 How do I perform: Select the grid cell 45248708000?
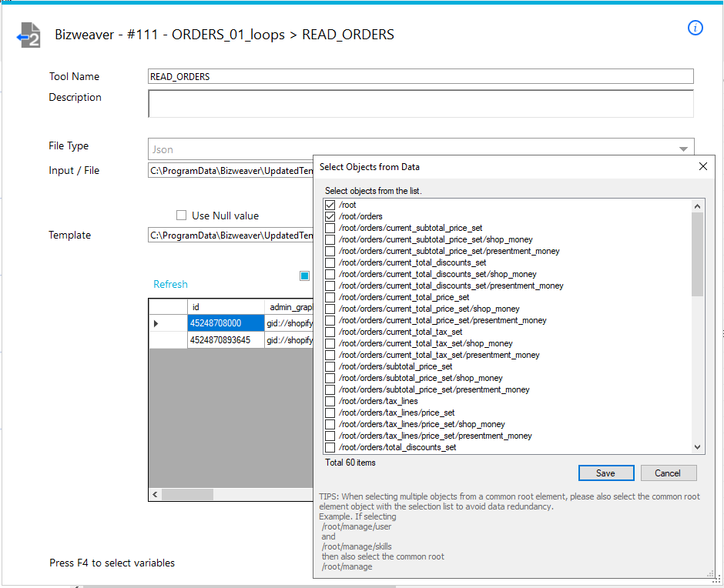(226, 323)
